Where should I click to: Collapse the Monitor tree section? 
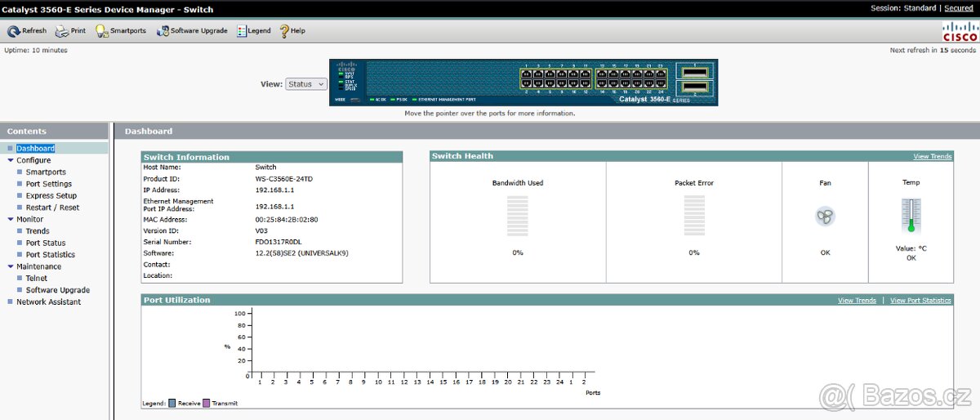tap(11, 219)
